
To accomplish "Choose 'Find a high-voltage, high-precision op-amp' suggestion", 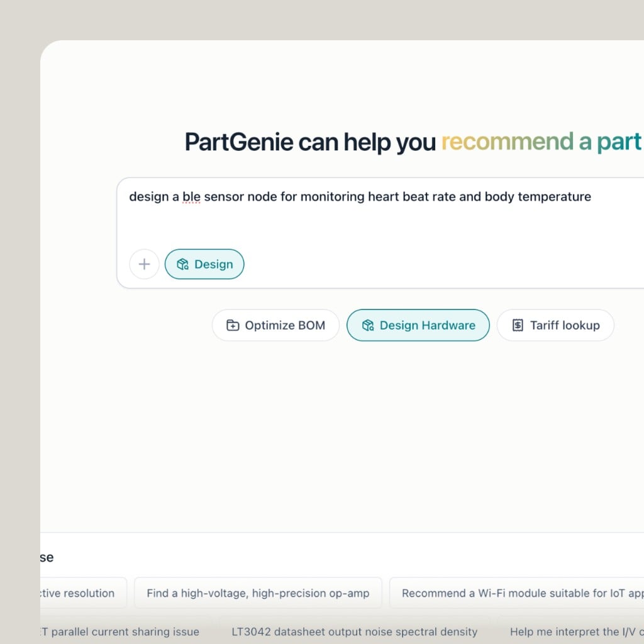I will pyautogui.click(x=258, y=593).
